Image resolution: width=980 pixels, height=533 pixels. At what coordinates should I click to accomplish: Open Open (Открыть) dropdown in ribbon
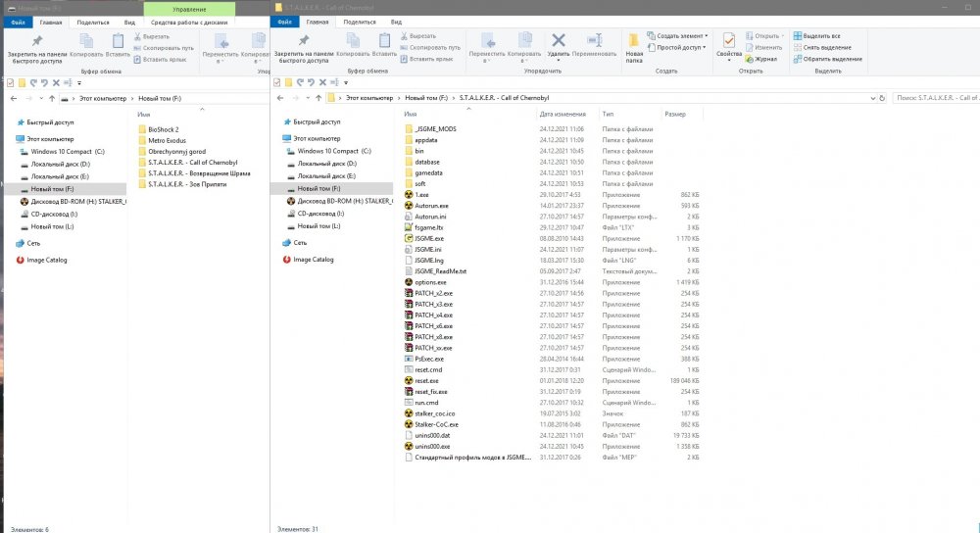point(764,36)
